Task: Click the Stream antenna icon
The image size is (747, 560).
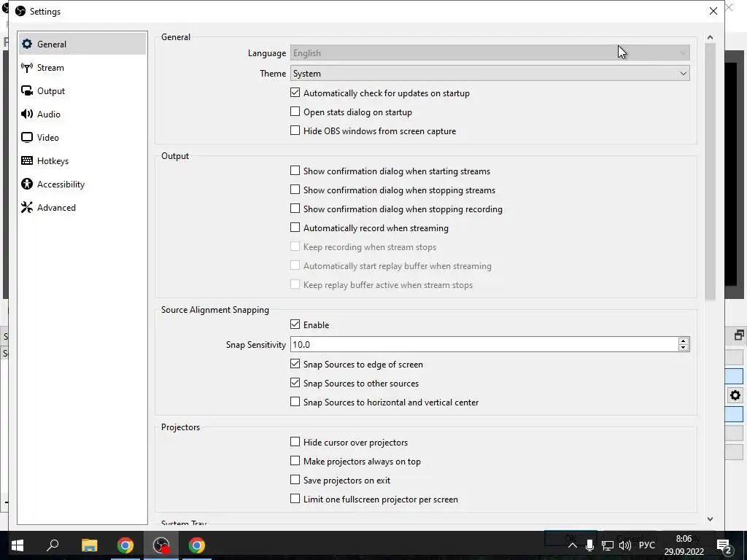Action: point(27,67)
